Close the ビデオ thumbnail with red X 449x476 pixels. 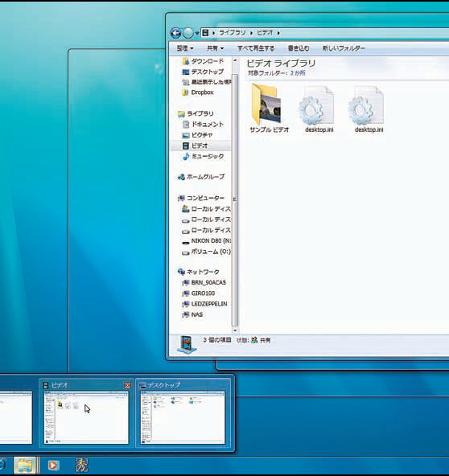coord(128,385)
